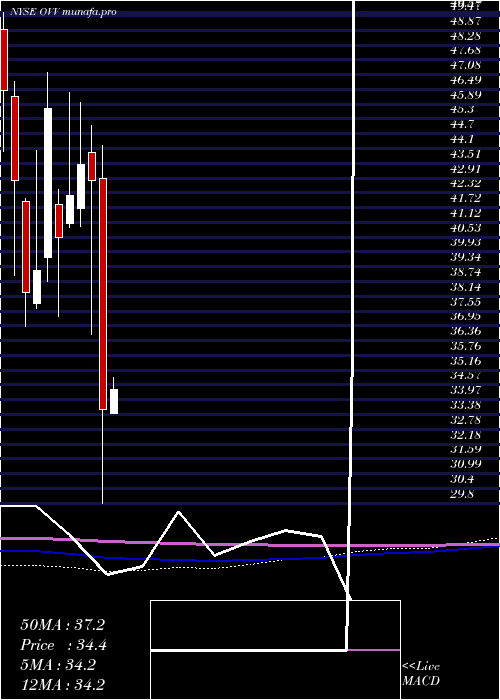
Task: Click the 44.7 price axis label
Action: (463, 124)
